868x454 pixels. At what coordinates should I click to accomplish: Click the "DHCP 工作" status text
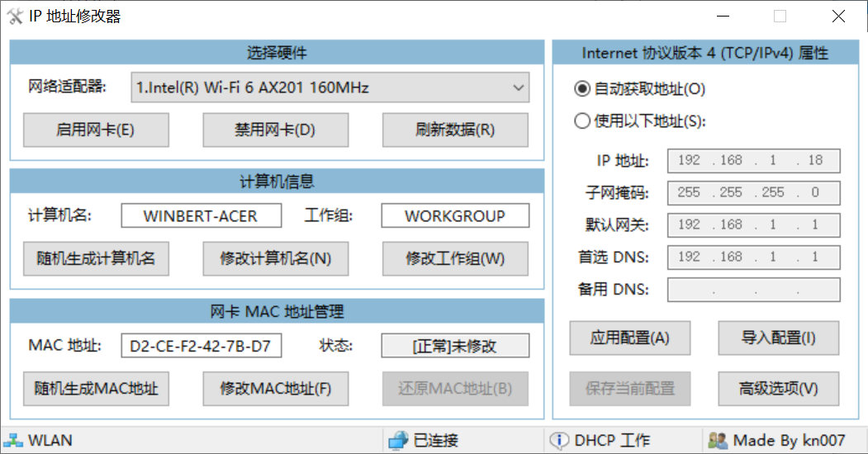pos(612,441)
